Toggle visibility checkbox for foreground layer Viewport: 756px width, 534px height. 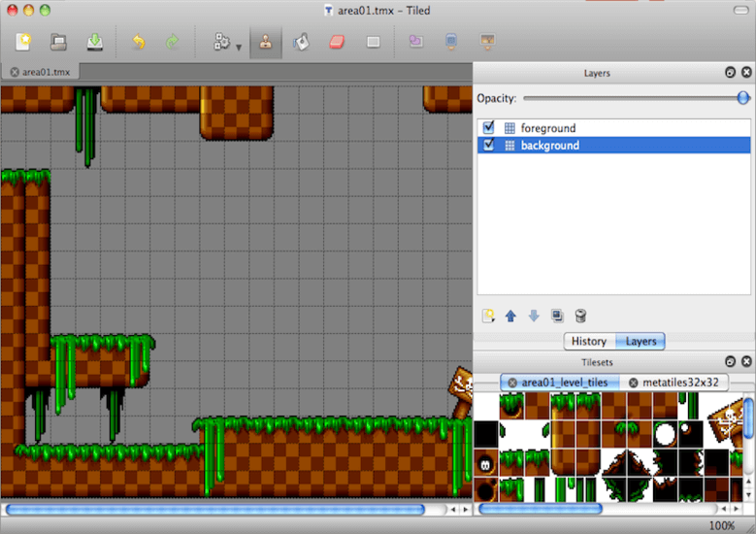coord(489,127)
